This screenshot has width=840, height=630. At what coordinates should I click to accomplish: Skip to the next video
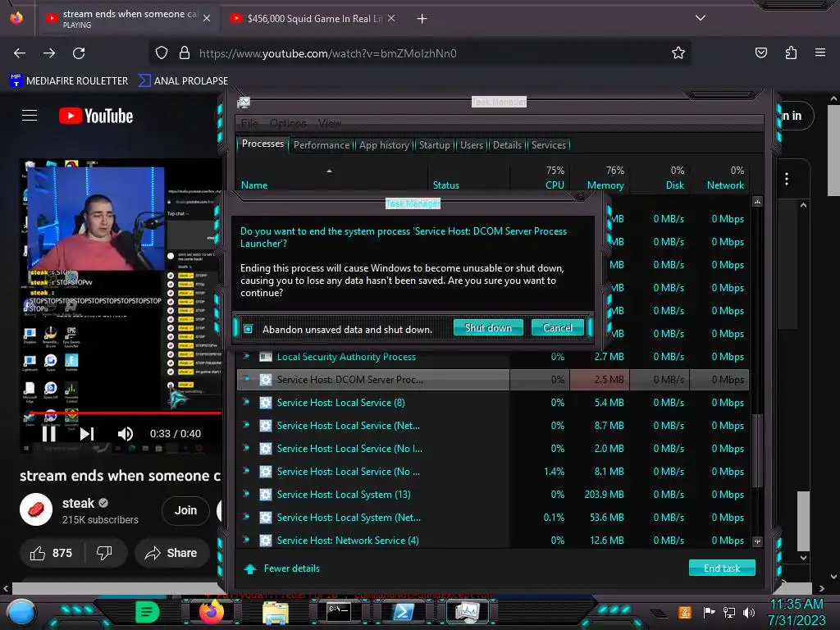point(87,433)
